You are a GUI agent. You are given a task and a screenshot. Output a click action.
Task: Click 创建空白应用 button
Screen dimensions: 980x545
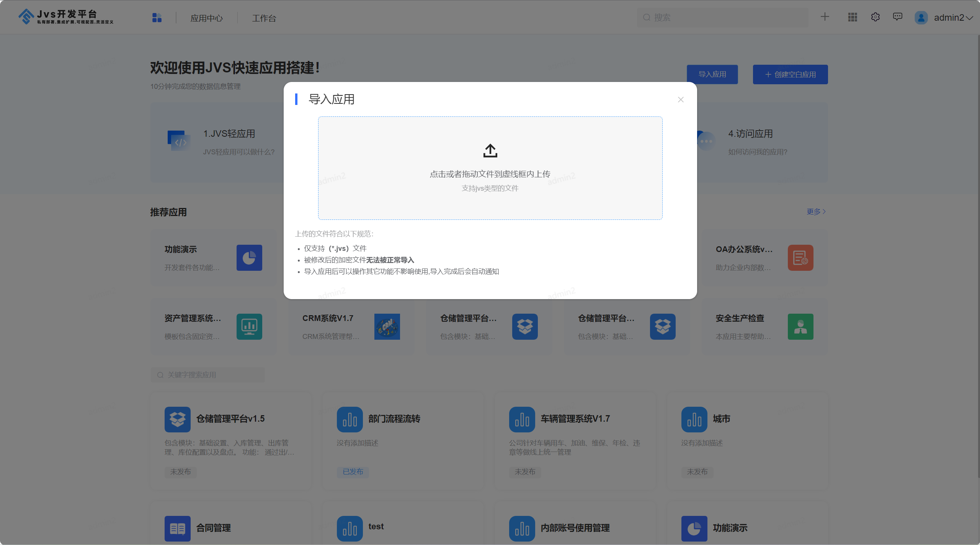pos(790,74)
